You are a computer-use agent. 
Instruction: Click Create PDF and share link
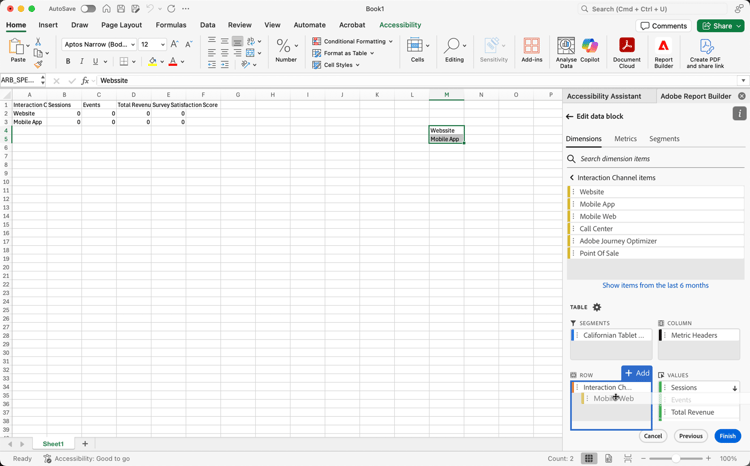point(706,53)
